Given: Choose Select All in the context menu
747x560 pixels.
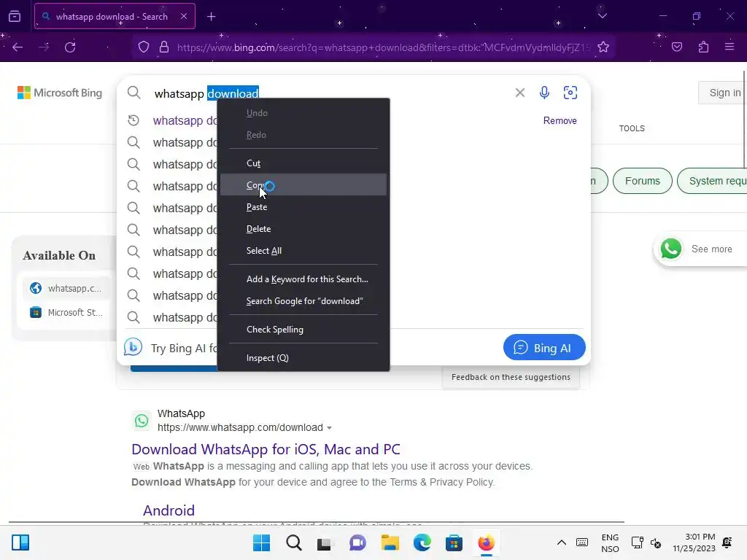Looking at the screenshot, I should click(x=303, y=251).
